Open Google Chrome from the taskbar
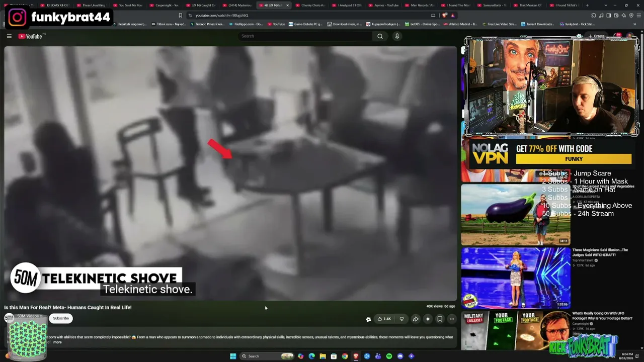Viewport: 644px width, 362px height. click(345, 356)
